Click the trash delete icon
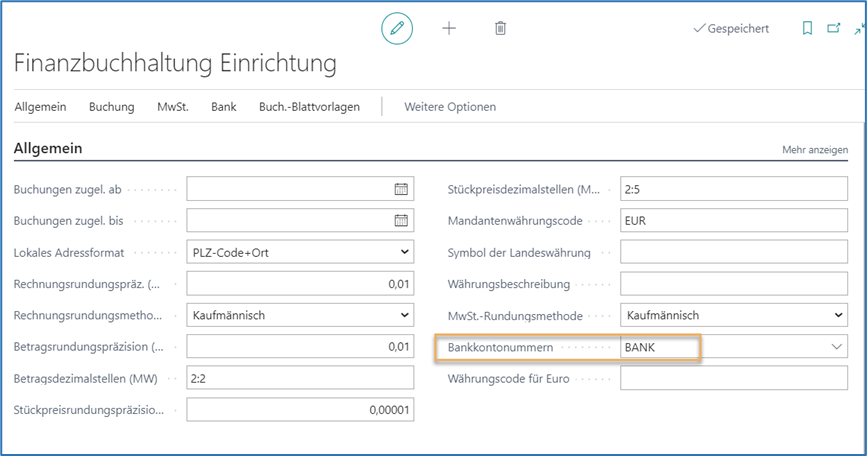The image size is (867, 456). coord(500,29)
